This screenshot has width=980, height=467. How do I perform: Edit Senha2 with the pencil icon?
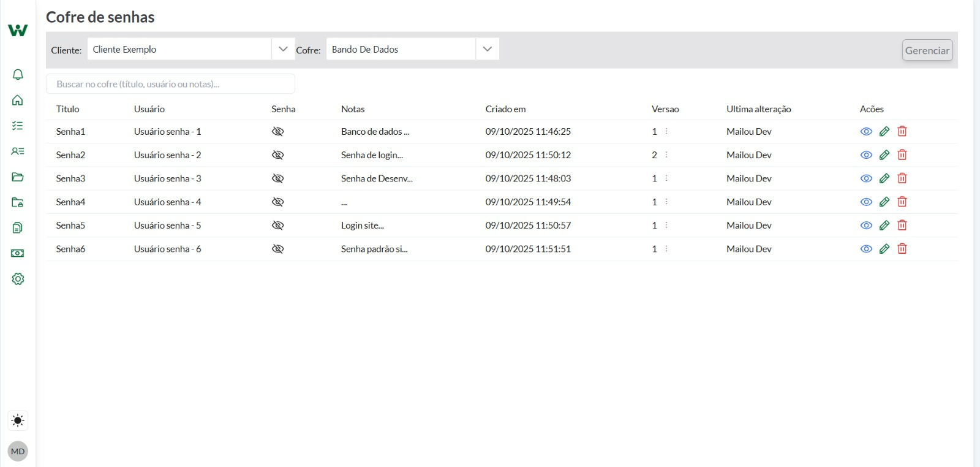[x=884, y=154]
